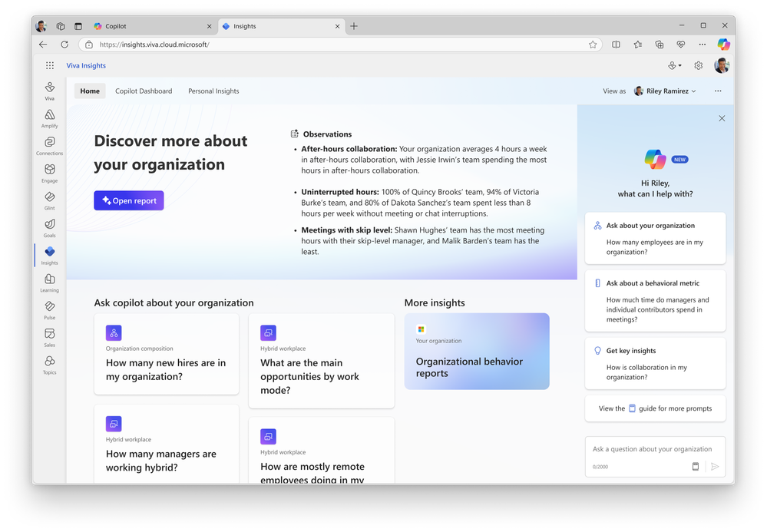Bookmark page with the star icon
The image size is (767, 532).
click(593, 45)
